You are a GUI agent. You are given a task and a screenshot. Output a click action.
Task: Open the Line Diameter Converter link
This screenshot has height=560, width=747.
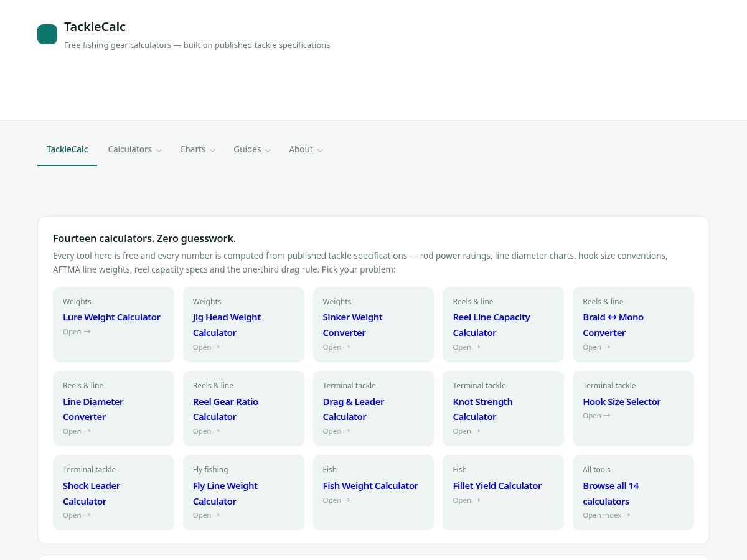tap(93, 409)
